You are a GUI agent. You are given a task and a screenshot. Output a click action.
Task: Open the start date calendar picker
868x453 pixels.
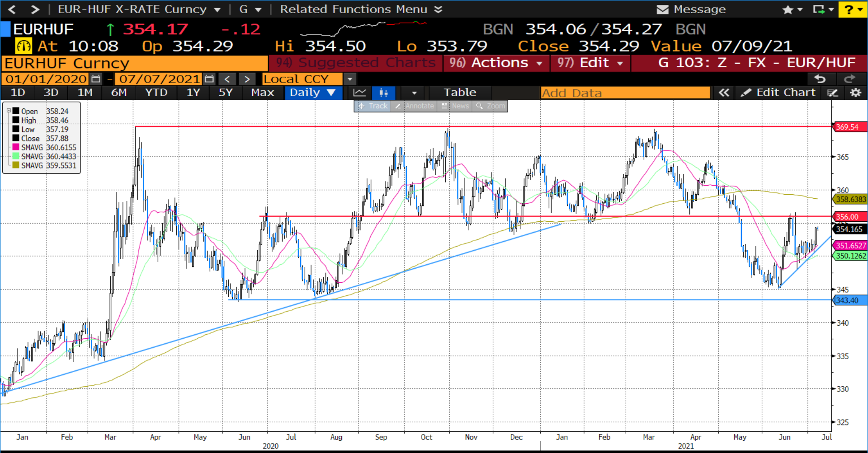pyautogui.click(x=96, y=79)
